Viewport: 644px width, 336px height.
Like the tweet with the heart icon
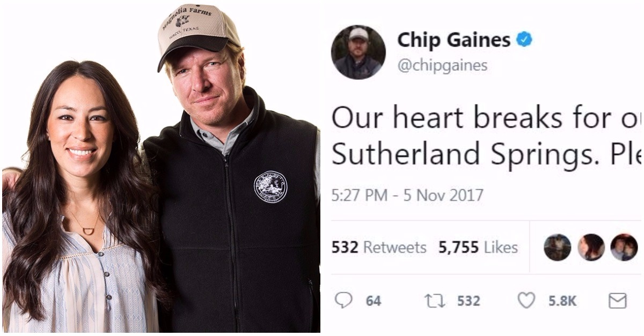[526, 301]
